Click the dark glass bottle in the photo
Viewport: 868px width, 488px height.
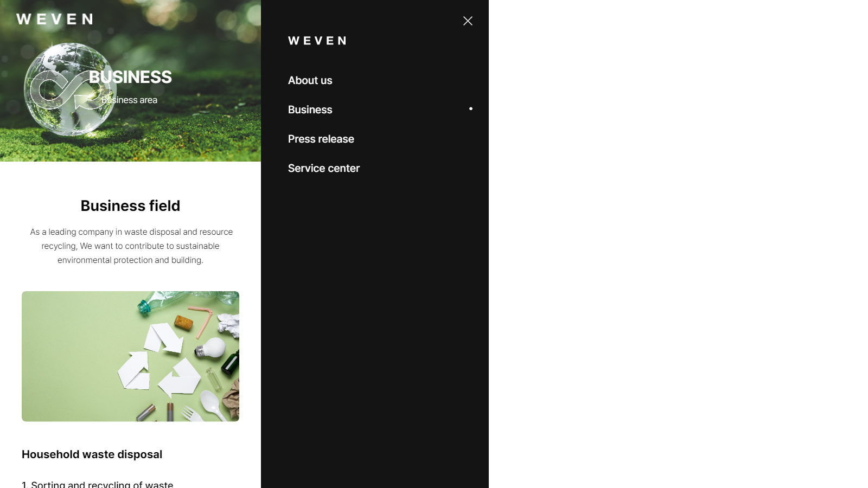point(231,363)
